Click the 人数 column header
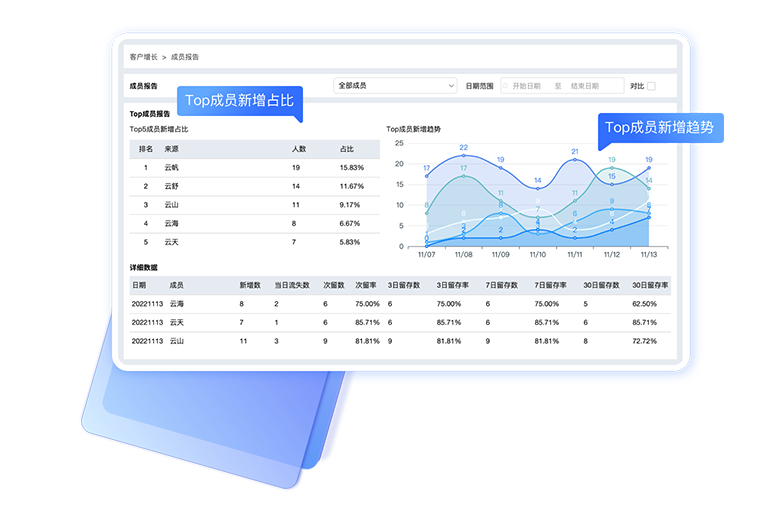The width and height of the screenshot is (760, 520). tap(298, 149)
